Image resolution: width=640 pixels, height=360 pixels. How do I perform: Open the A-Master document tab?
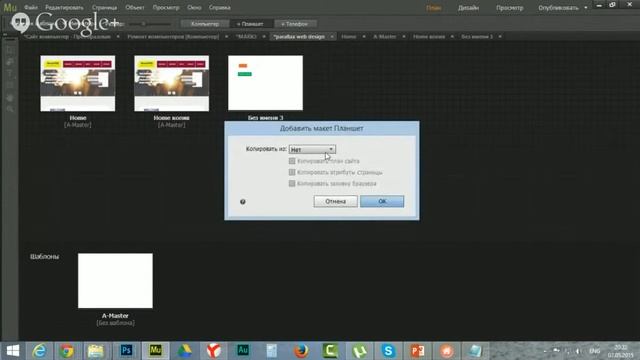(x=384, y=37)
